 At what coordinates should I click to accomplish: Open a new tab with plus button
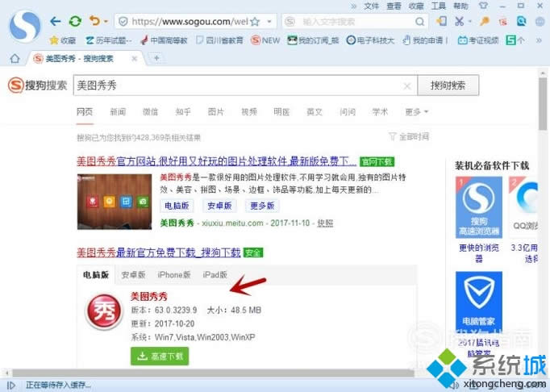pyautogui.click(x=156, y=58)
